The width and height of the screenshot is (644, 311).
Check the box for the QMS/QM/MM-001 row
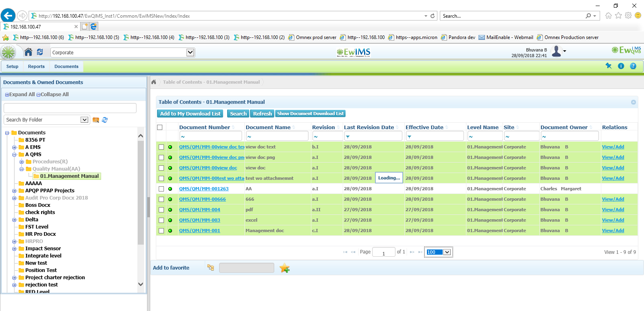tap(161, 231)
